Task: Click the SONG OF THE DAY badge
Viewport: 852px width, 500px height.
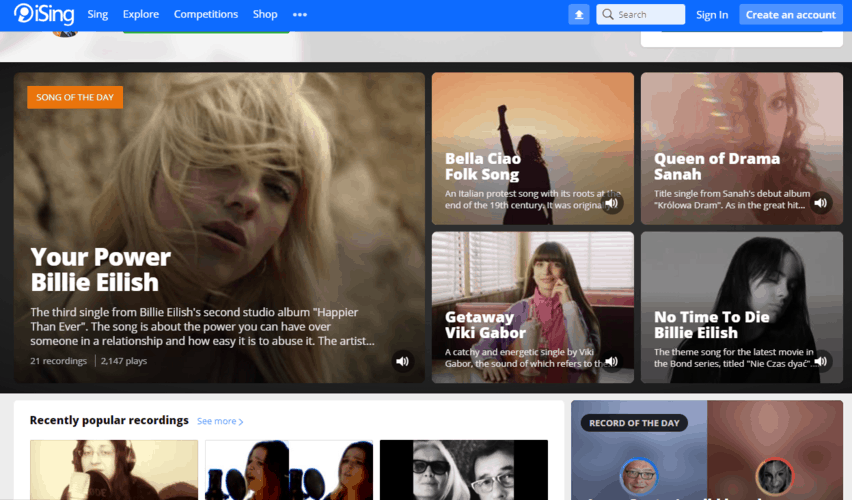Action: 75,97
